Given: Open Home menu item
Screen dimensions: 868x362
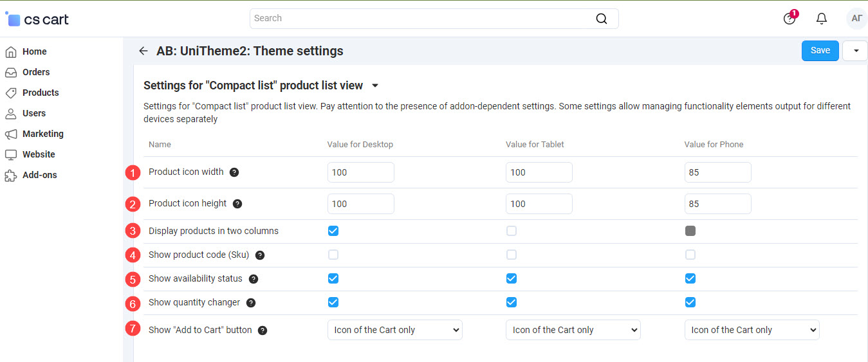Looking at the screenshot, I should (x=35, y=51).
